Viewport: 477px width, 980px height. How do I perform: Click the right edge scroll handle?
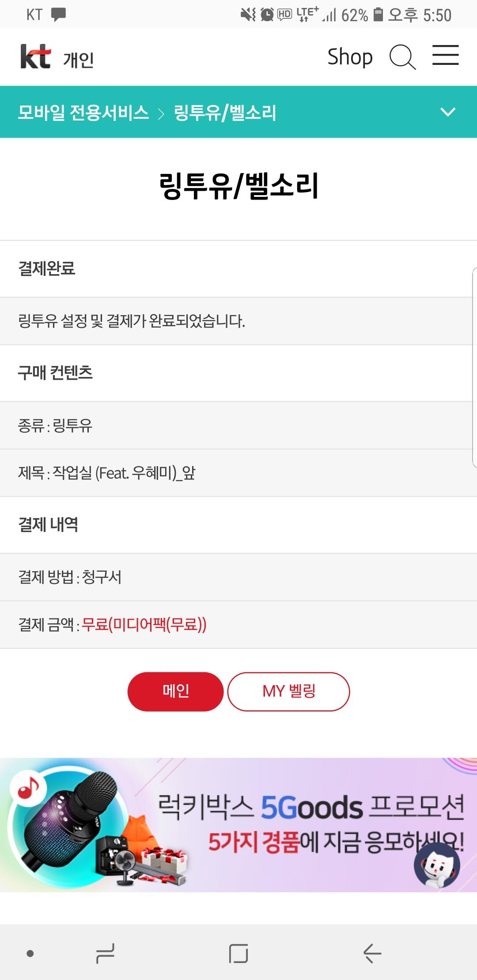(474, 366)
